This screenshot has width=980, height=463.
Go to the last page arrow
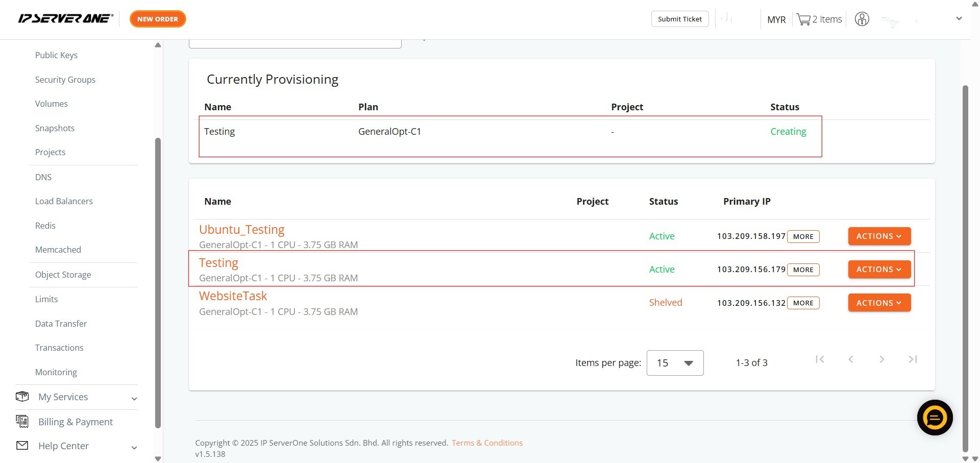(913, 359)
